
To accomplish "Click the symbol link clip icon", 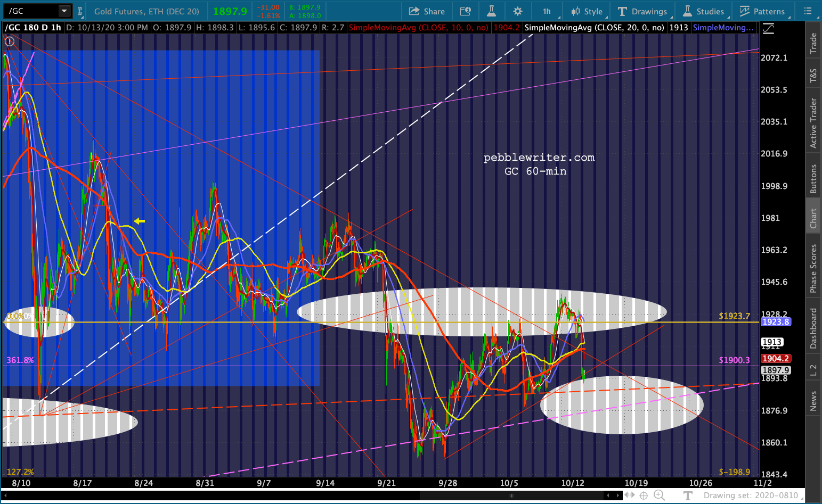I will pyautogui.click(x=80, y=11).
